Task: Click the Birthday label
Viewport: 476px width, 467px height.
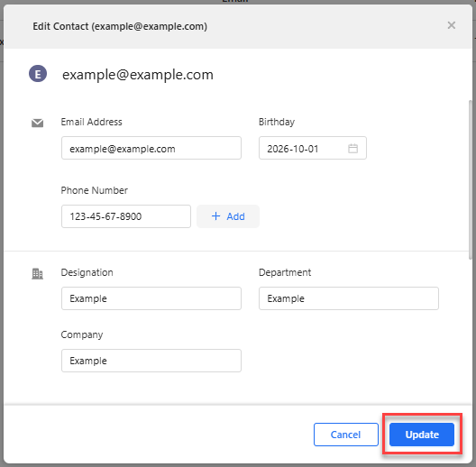Action: click(x=277, y=122)
